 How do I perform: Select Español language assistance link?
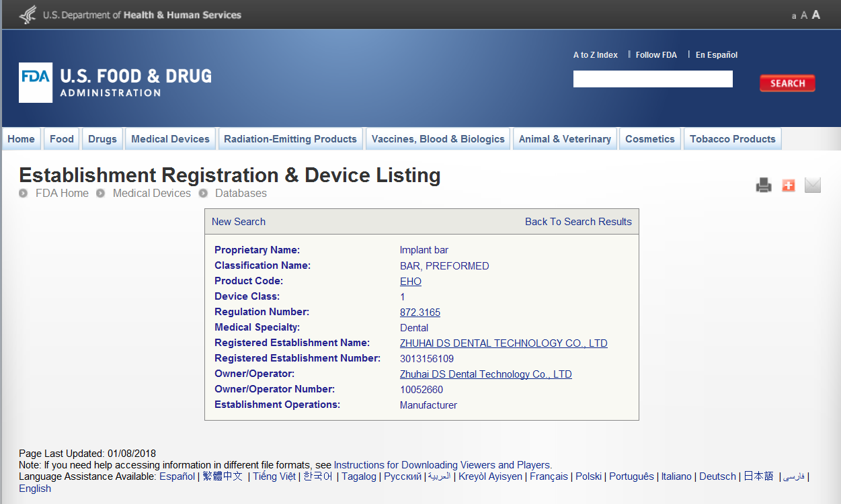pyautogui.click(x=177, y=476)
